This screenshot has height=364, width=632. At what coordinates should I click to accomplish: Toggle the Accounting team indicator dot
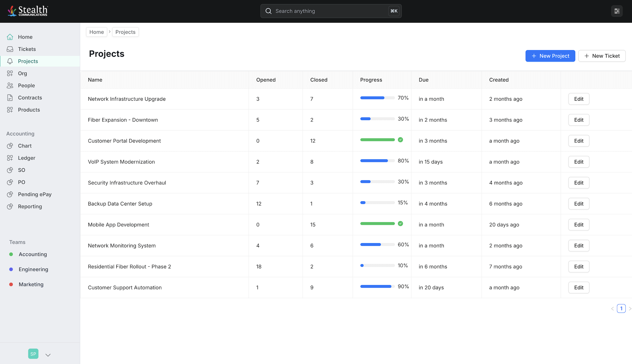pos(11,254)
